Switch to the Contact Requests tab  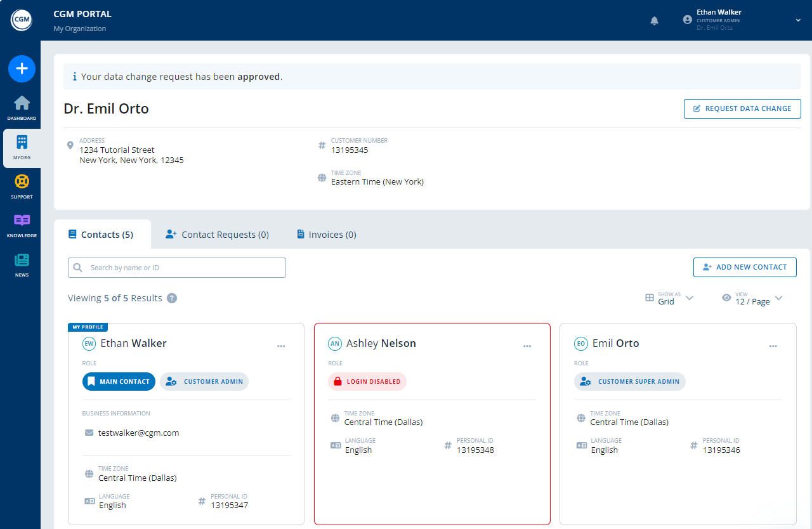click(x=217, y=234)
